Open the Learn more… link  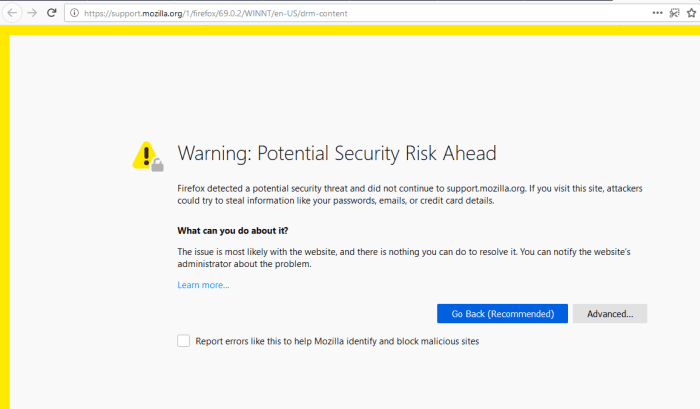[203, 285]
